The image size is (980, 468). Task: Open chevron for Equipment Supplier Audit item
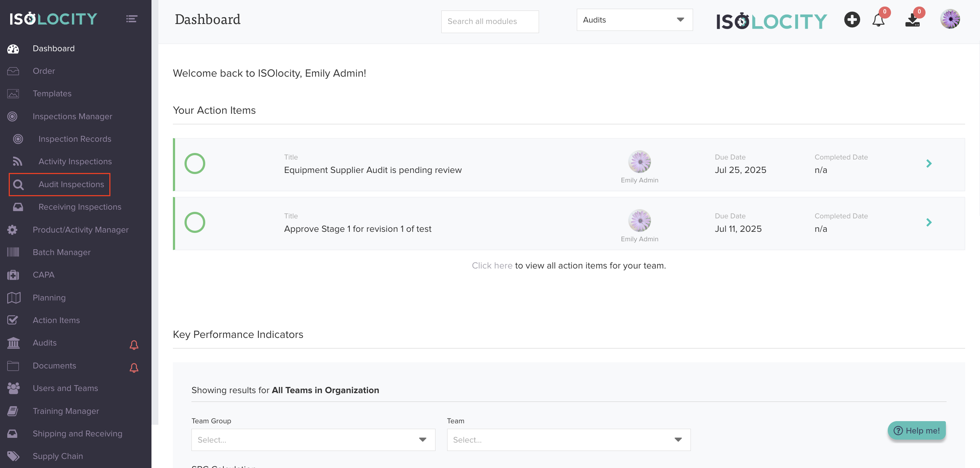coord(929,164)
